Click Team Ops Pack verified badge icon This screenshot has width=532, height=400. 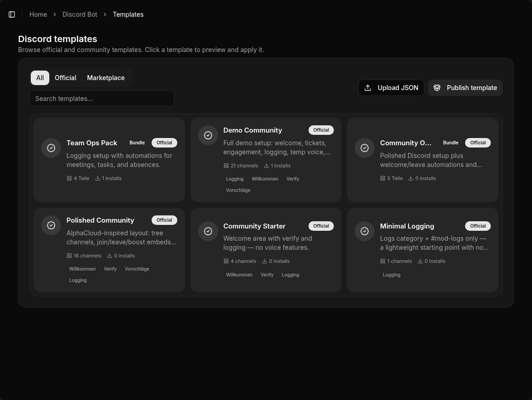(51, 148)
